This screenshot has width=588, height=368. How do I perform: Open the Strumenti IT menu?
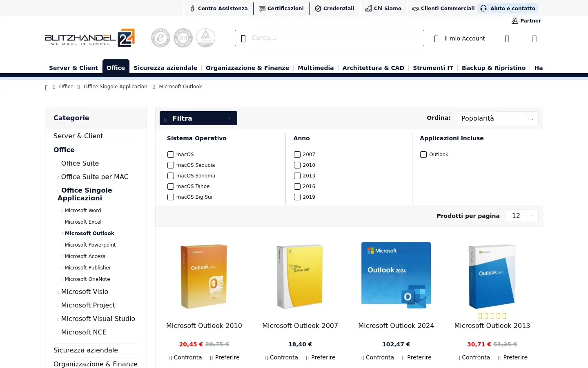click(x=433, y=68)
